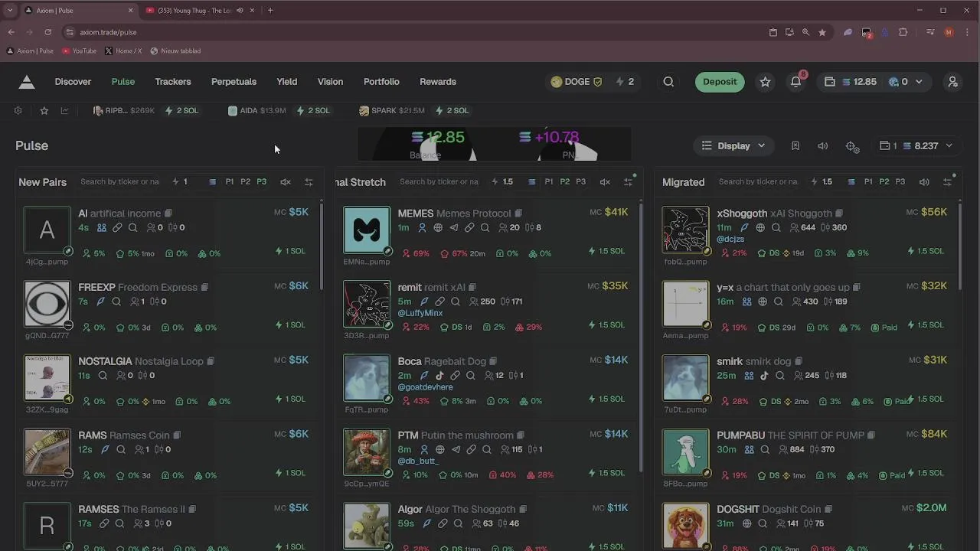This screenshot has width=980, height=551.
Task: Click the green Deposit button
Action: tap(720, 82)
